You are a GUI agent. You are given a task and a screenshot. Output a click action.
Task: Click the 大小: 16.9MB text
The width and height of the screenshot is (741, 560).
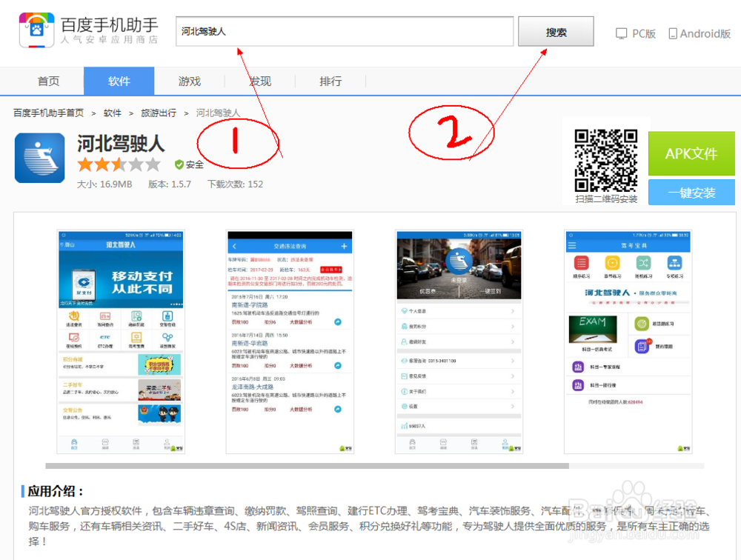point(104,184)
